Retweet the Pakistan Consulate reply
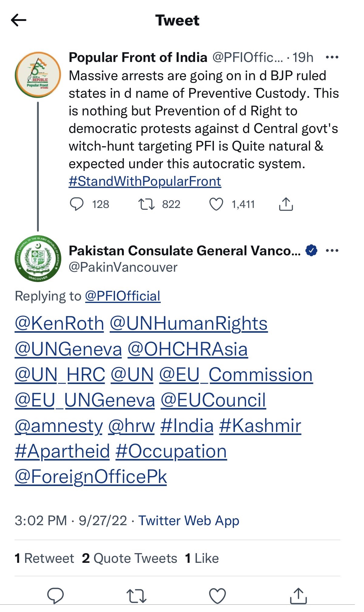The image size is (364, 612). point(136,596)
